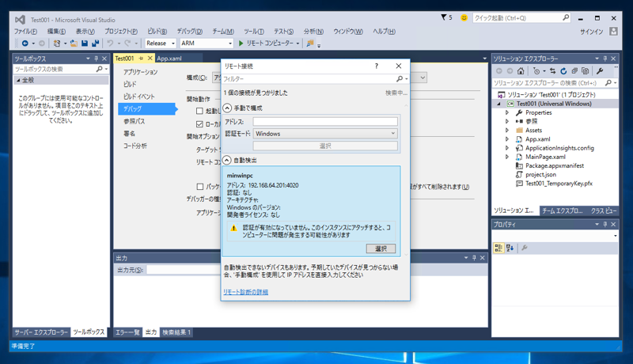The width and height of the screenshot is (633, 364).
Task: Click the New Project toolbar icon
Action: 56,44
